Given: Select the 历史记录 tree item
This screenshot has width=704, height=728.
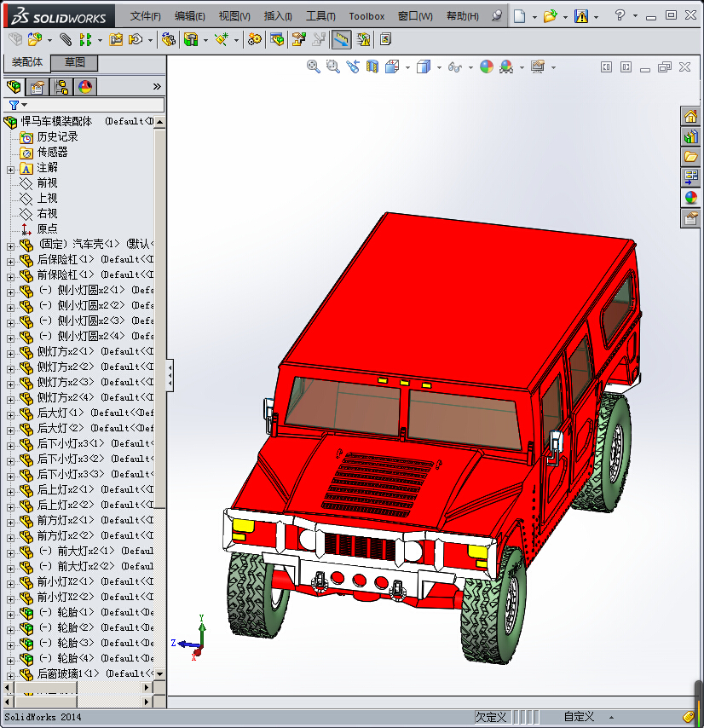Looking at the screenshot, I should click(58, 137).
